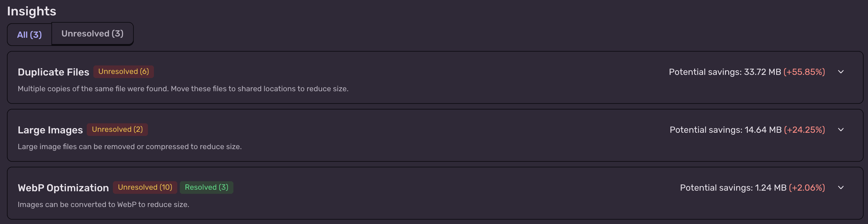Viewport: 868px width, 224px height.
Task: Switch to the All (3) tab
Action: pos(29,34)
